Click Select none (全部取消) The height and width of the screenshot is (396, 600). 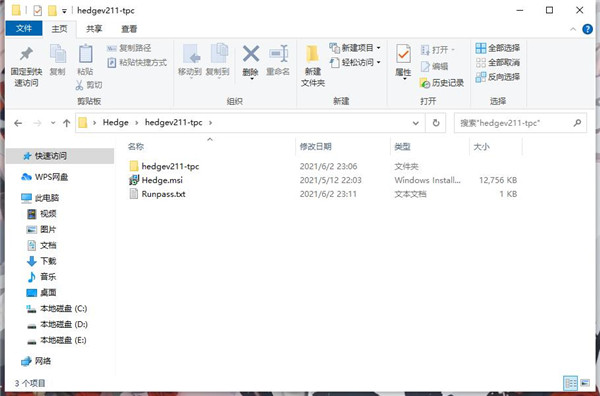[497, 62]
